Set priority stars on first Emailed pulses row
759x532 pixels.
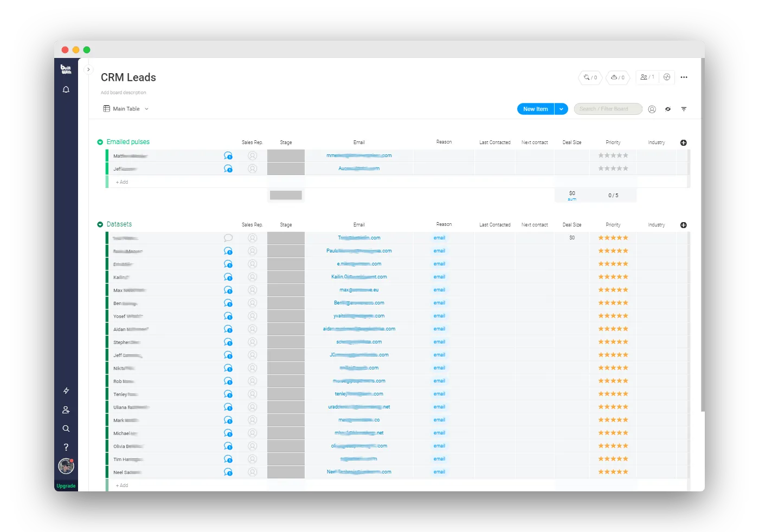[613, 155]
